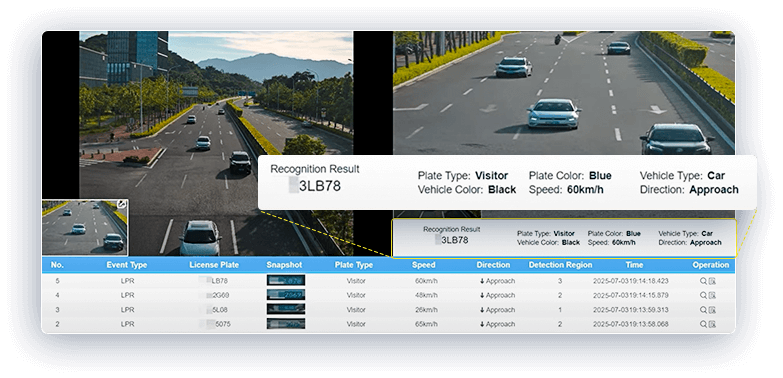Open the detail record icon for row 5

tap(712, 281)
